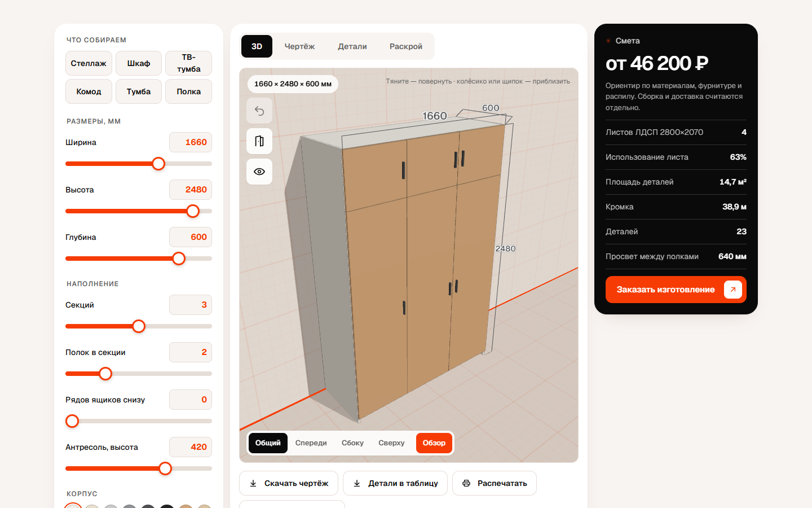This screenshot has width=812, height=508.
Task: Click the Детали в таблицу button
Action: click(395, 483)
